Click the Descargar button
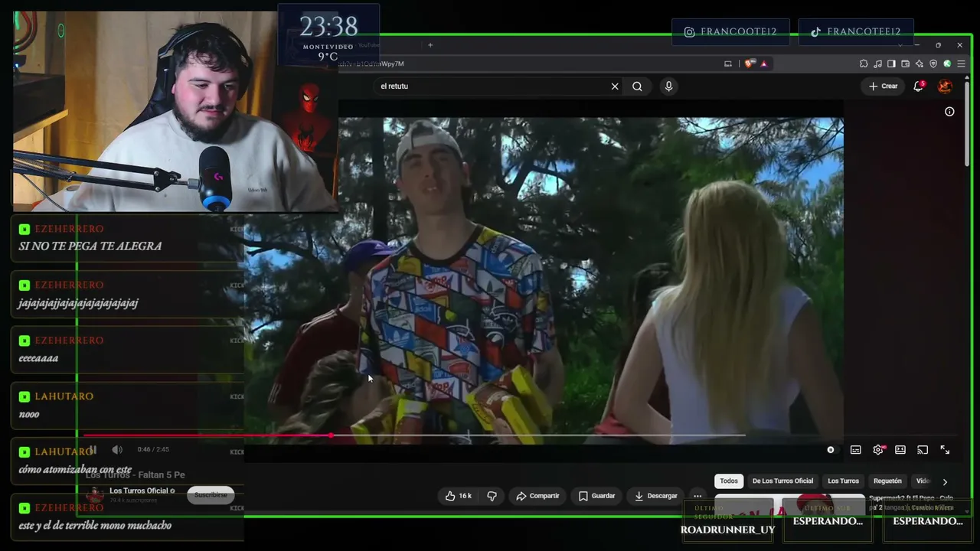 point(656,496)
